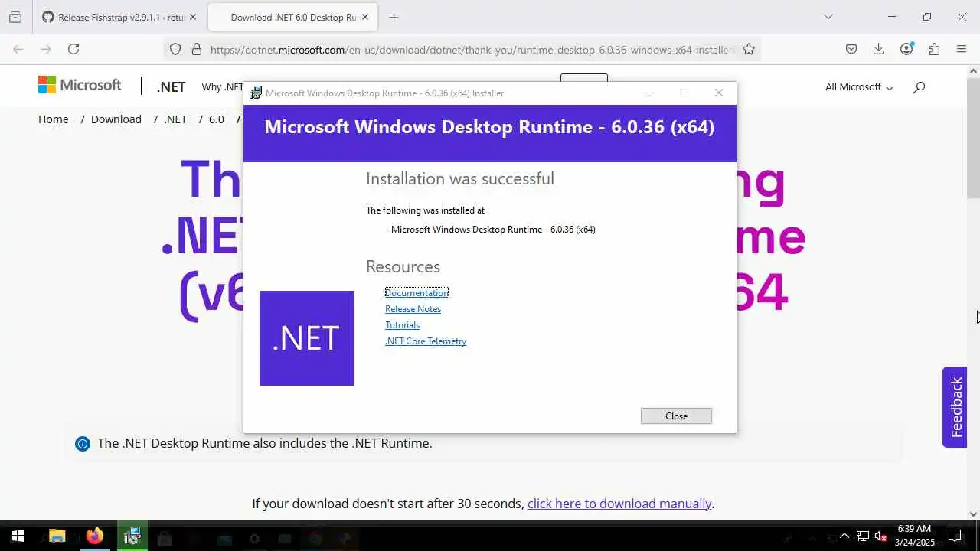Select the Download .NET 6.0 Desktop Runtime tab
The width and height of the screenshot is (980, 551).
click(x=292, y=17)
